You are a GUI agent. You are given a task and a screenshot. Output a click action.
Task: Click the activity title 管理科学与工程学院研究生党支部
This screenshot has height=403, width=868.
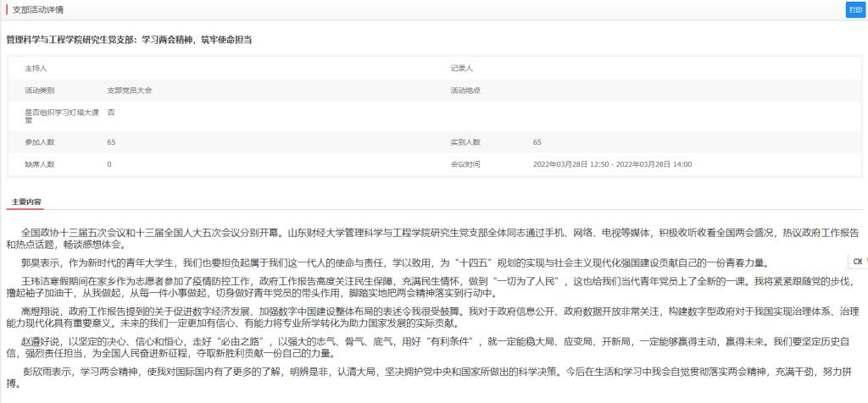point(129,40)
